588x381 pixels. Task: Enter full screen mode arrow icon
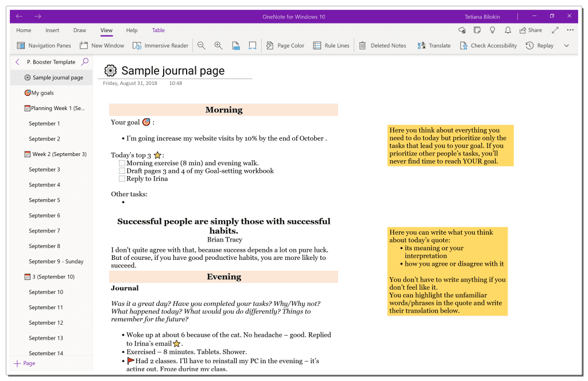[555, 30]
